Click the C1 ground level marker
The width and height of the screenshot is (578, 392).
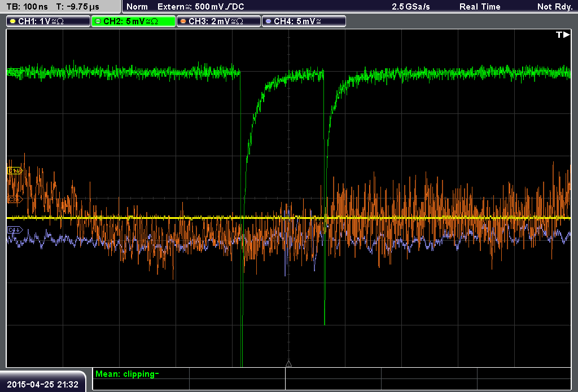coord(15,170)
